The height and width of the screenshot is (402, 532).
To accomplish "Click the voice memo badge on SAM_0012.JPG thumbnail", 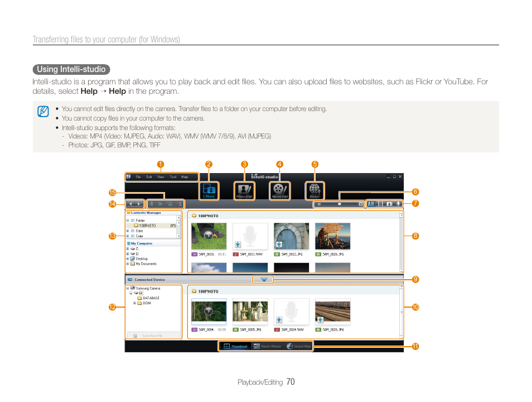I will [279, 245].
